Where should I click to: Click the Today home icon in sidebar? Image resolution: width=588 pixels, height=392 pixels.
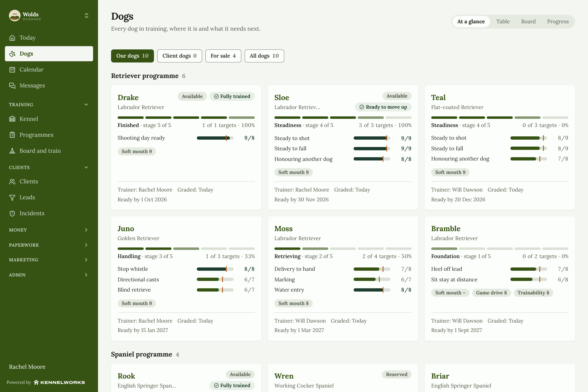(12, 38)
